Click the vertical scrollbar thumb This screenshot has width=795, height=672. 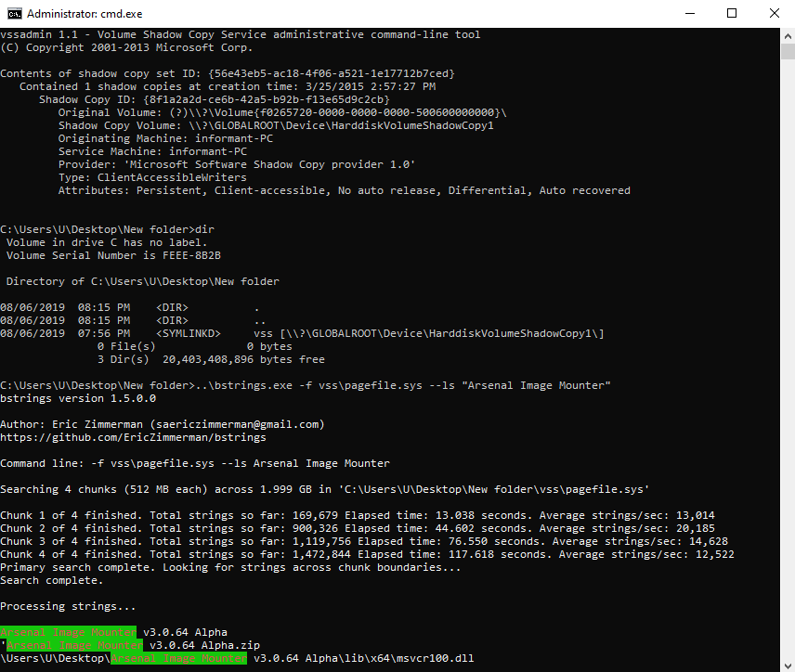click(x=788, y=52)
